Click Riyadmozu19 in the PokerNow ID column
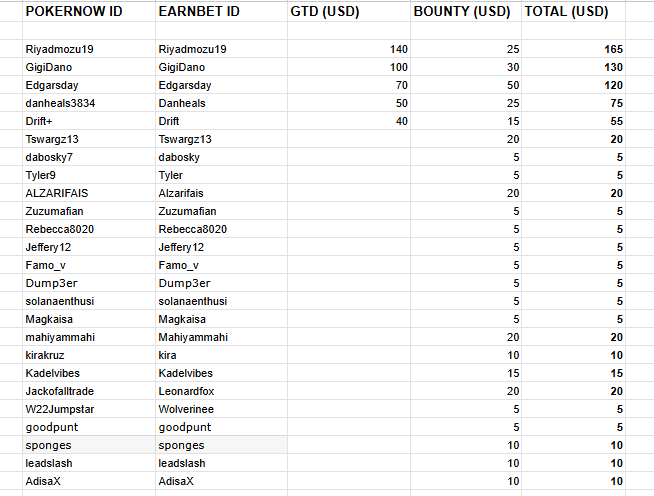 tap(86, 49)
